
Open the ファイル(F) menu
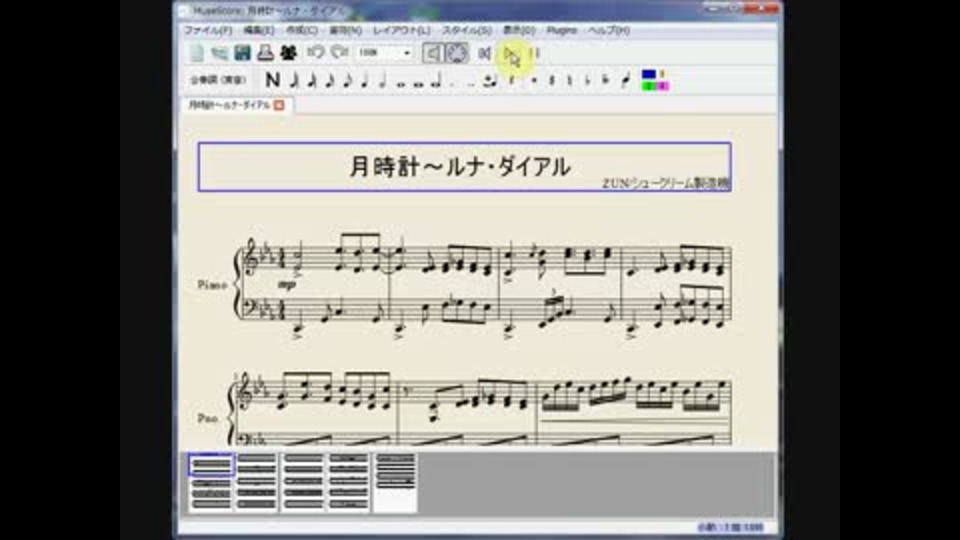click(208, 30)
